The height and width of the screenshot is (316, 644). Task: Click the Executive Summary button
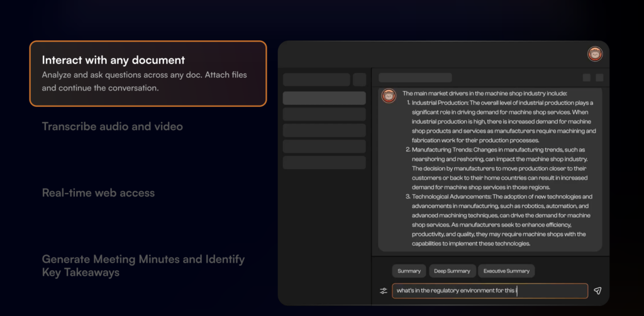506,271
